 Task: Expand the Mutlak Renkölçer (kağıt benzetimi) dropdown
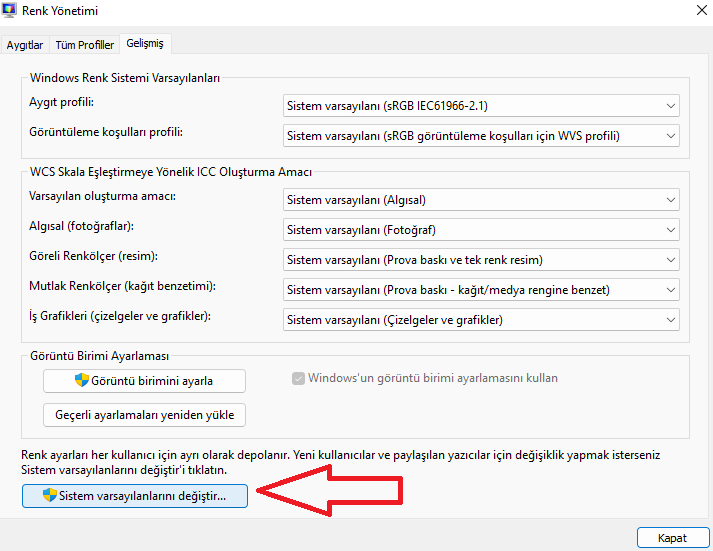[481, 290]
